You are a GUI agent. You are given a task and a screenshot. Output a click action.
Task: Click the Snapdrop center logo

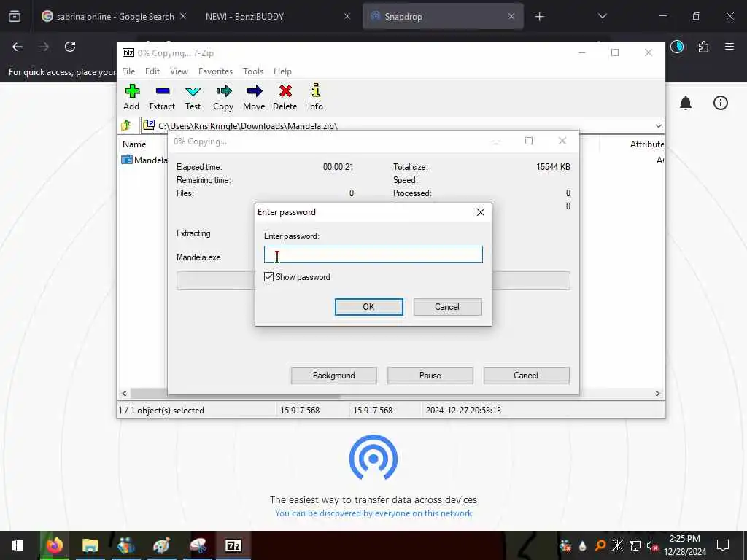373,458
